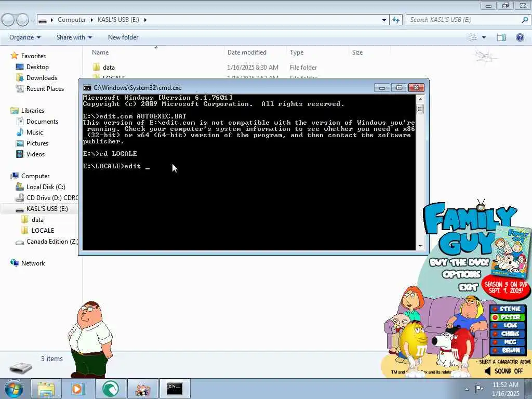This screenshot has width=532, height=399.
Task: Toggle the preview pane icon
Action: (501, 37)
